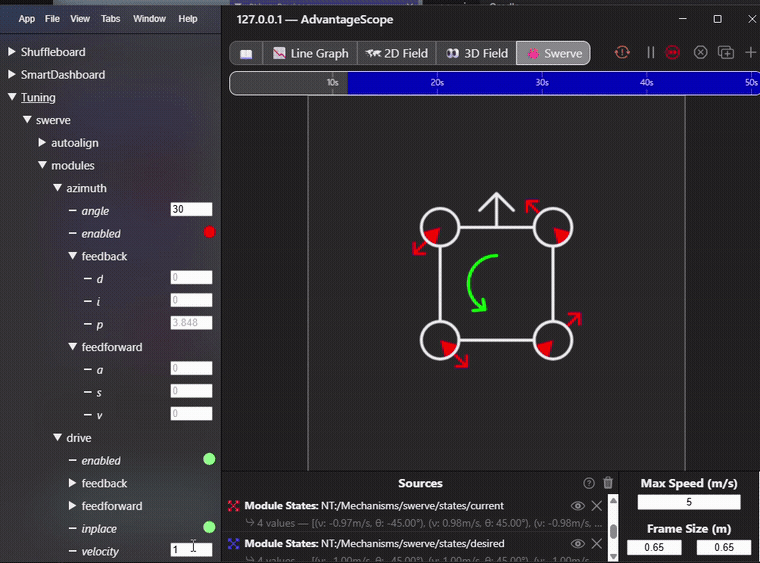
Task: Click the first Frame Size field
Action: tap(654, 547)
